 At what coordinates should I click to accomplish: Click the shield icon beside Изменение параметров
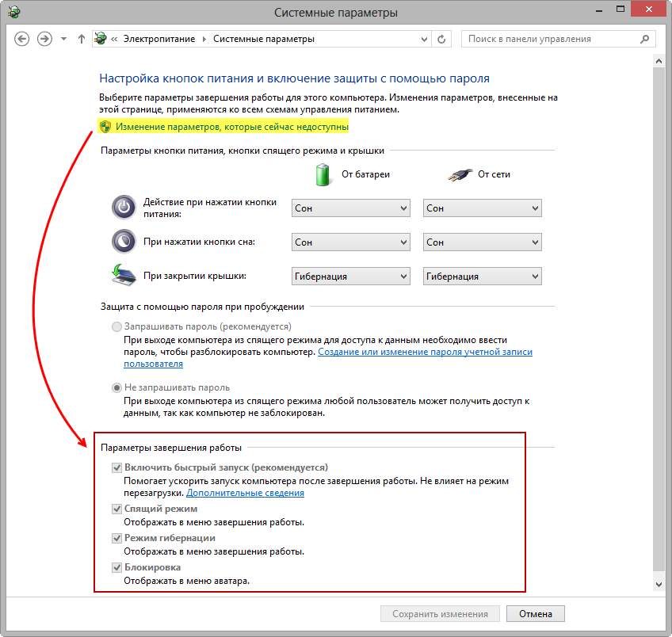(x=105, y=127)
